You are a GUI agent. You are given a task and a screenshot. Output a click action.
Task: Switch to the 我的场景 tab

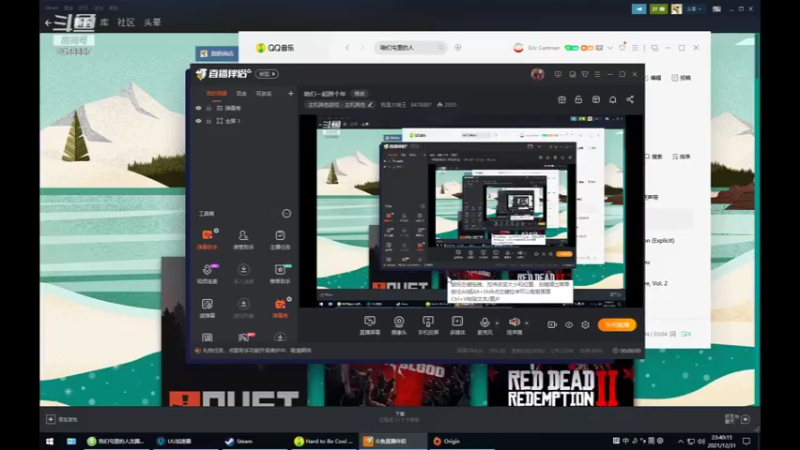216,93
